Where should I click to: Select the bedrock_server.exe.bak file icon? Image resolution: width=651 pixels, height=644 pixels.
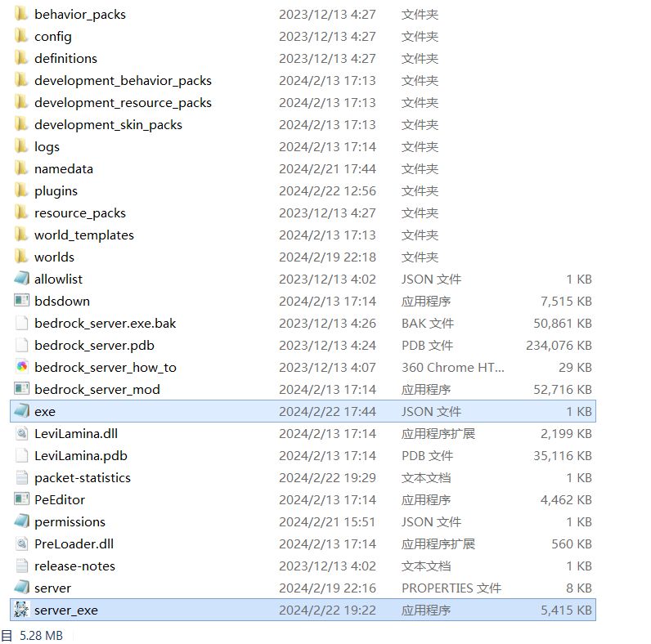[x=21, y=323]
